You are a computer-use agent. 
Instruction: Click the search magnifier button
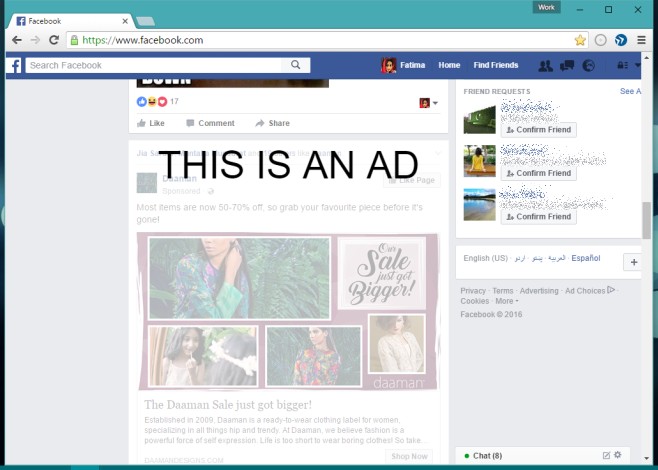(295, 65)
